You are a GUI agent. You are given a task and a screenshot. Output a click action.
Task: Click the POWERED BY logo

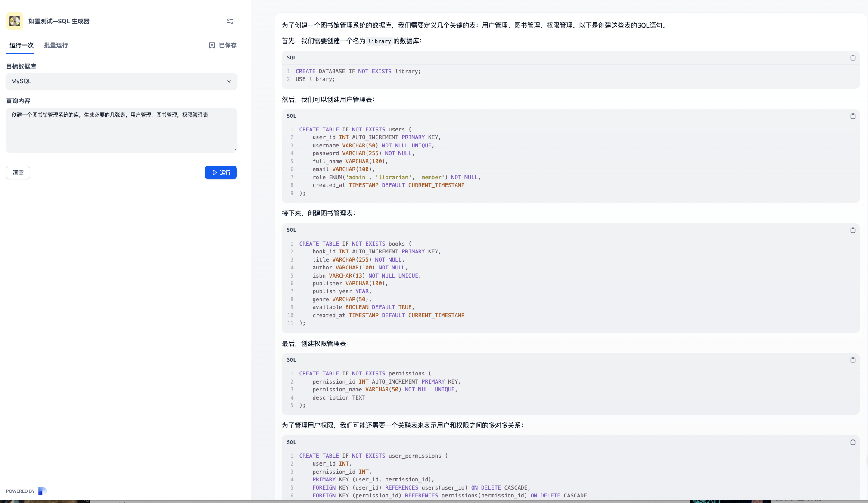[x=42, y=491]
